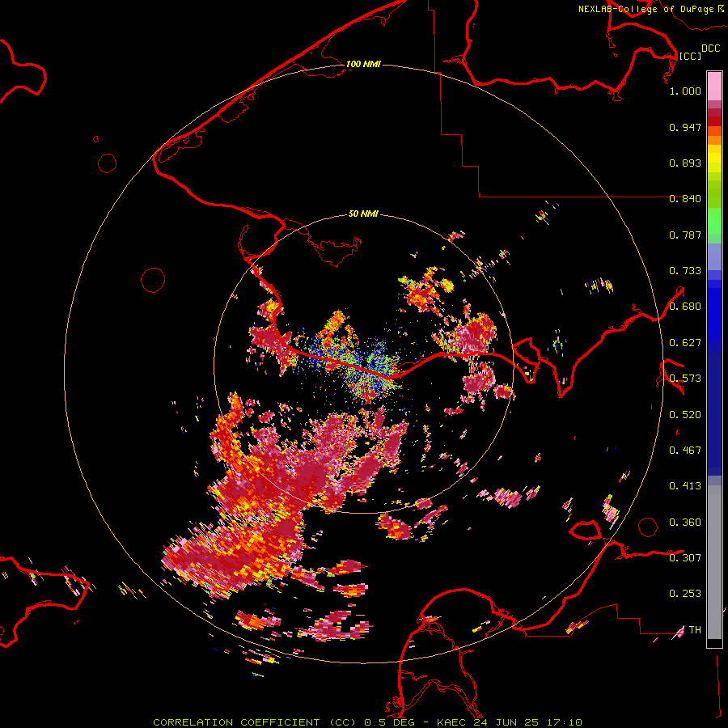Select the 0.573 scale value
This screenshot has width=728, height=728.
(x=685, y=379)
